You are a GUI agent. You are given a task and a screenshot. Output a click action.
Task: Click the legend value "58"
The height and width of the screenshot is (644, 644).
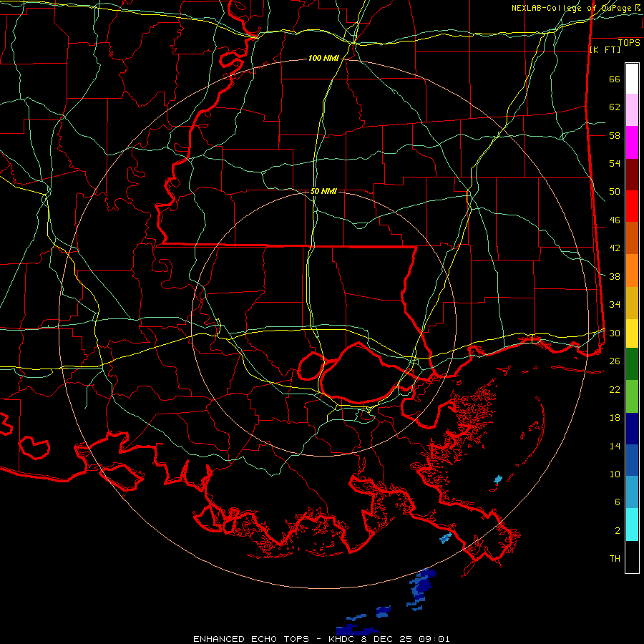[615, 135]
